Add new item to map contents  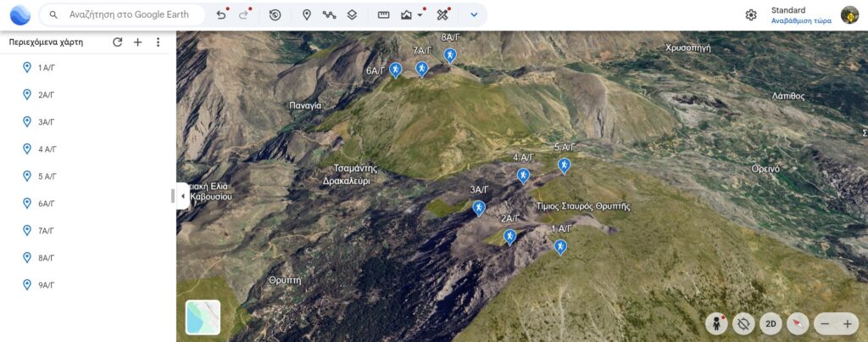[x=138, y=42]
